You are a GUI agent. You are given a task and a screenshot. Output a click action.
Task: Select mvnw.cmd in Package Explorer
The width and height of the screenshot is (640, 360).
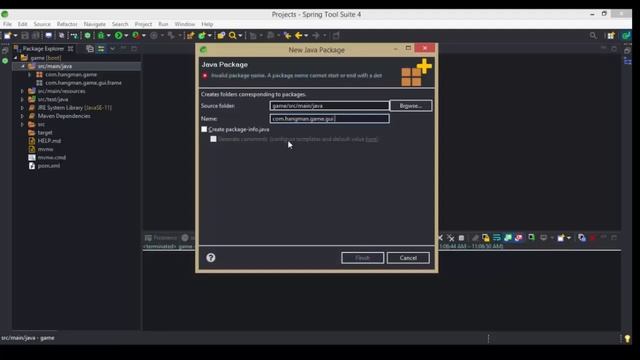click(52, 158)
